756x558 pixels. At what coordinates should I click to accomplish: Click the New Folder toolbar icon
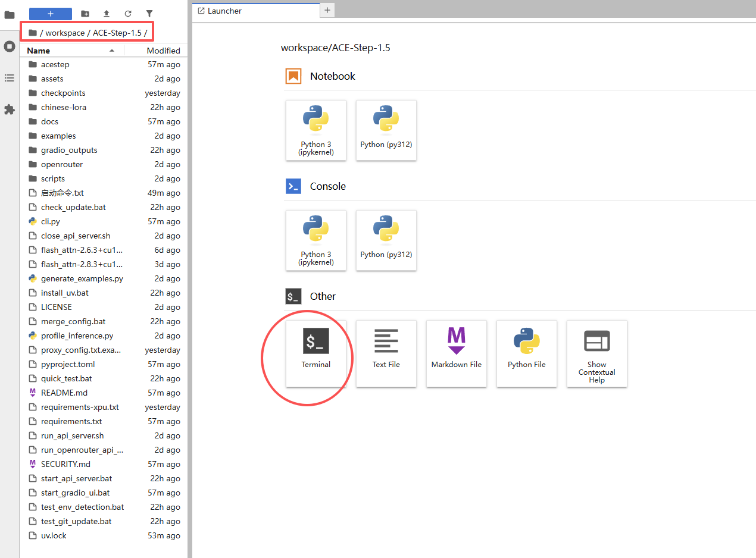click(x=85, y=14)
